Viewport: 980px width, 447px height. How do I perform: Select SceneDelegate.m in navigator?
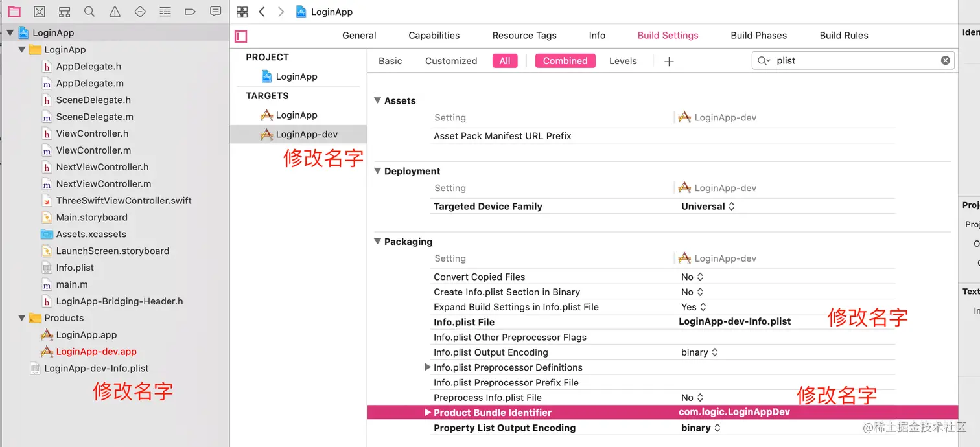[x=87, y=117]
